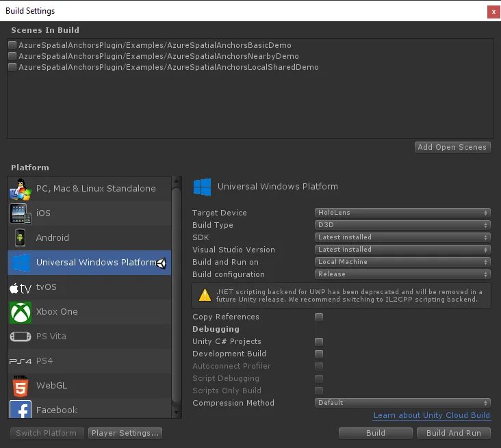Click the platform list scroll up arrow

[176, 181]
